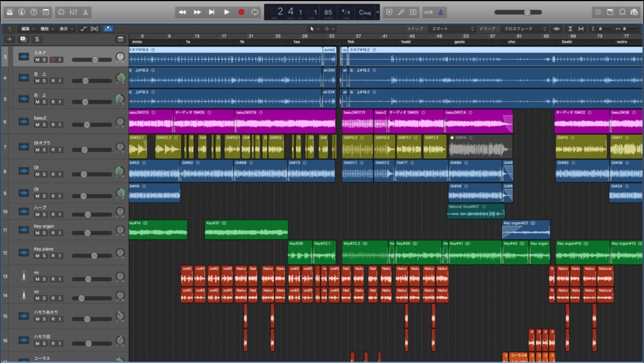Open the Inspector panel
The height and width of the screenshot is (363, 644).
pyautogui.click(x=22, y=12)
